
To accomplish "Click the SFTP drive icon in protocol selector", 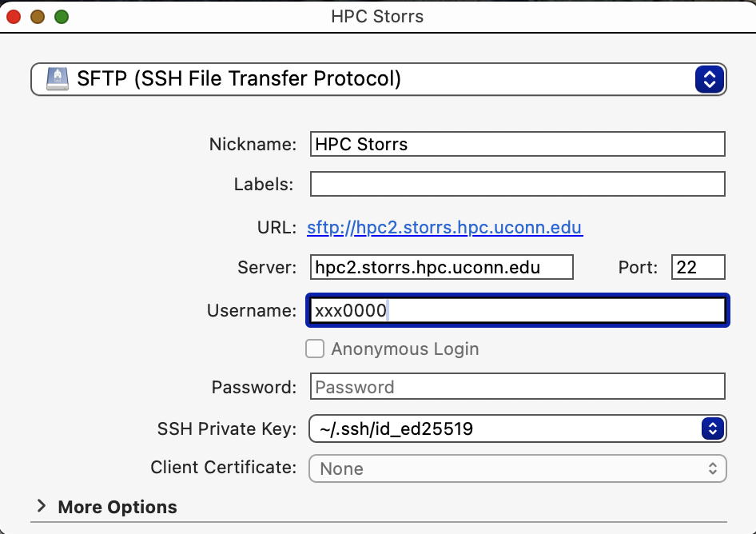I will (x=58, y=79).
